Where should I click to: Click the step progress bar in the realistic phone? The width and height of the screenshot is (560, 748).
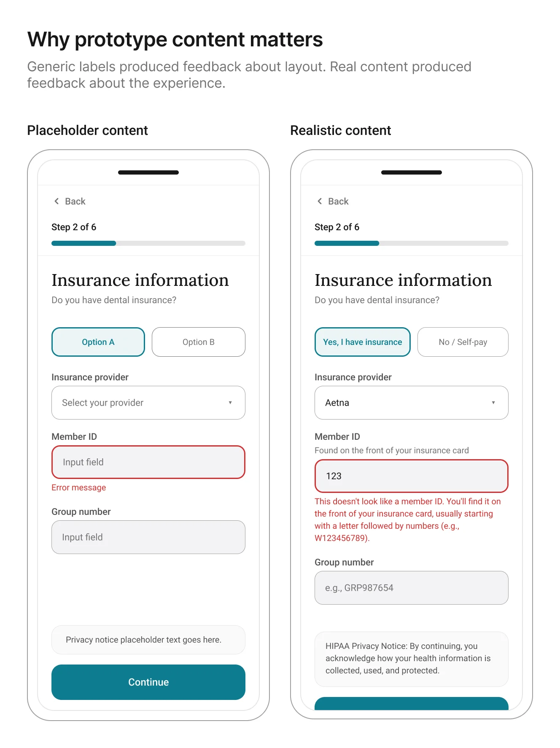[x=412, y=243]
